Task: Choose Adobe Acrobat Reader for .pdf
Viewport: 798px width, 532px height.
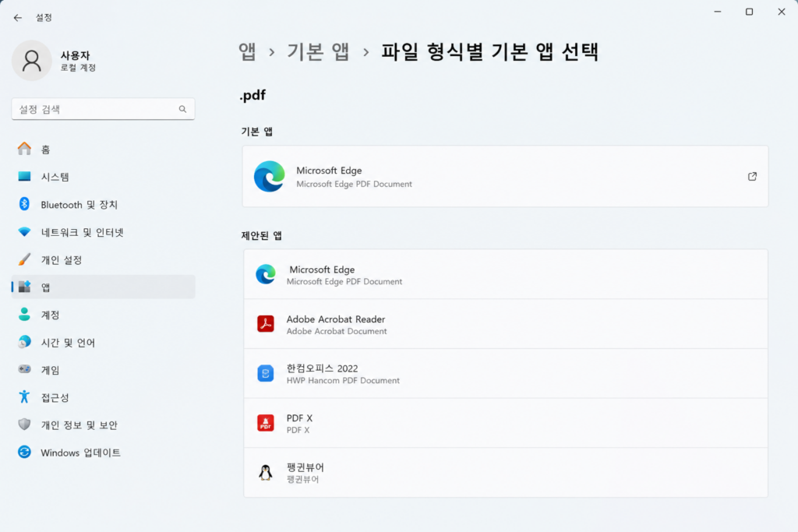Action: pos(505,324)
